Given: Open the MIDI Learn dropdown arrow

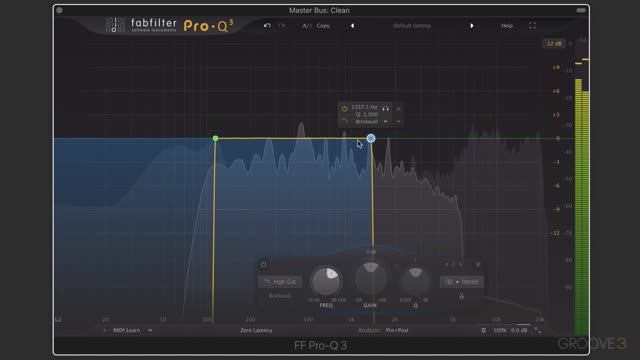Looking at the screenshot, I should [x=150, y=330].
